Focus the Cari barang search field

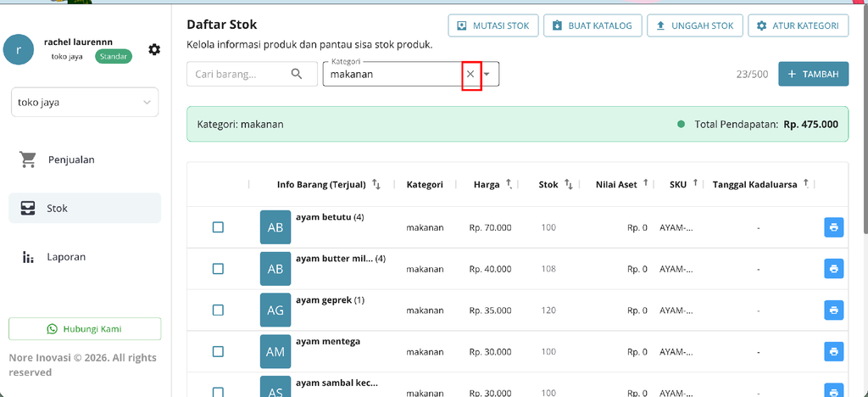(x=239, y=74)
